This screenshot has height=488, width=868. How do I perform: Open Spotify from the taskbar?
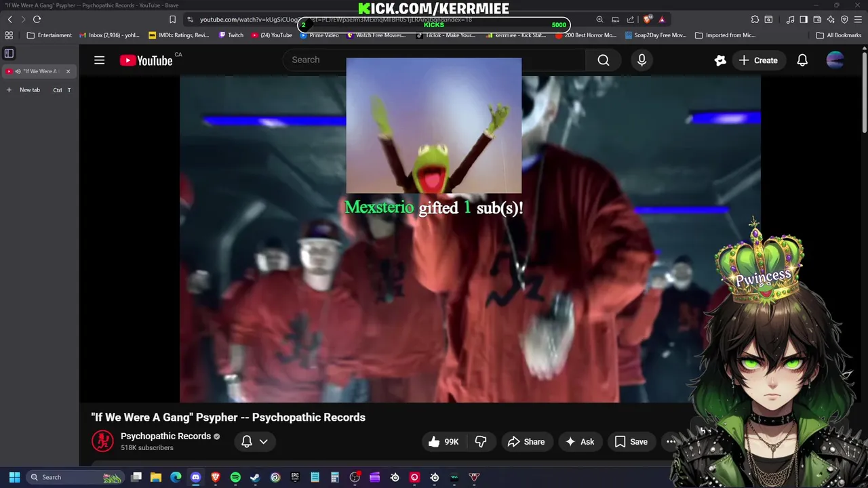coord(235,477)
